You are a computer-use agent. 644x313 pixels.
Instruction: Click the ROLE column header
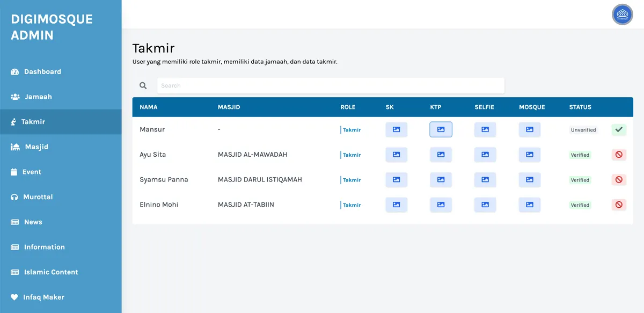click(348, 107)
